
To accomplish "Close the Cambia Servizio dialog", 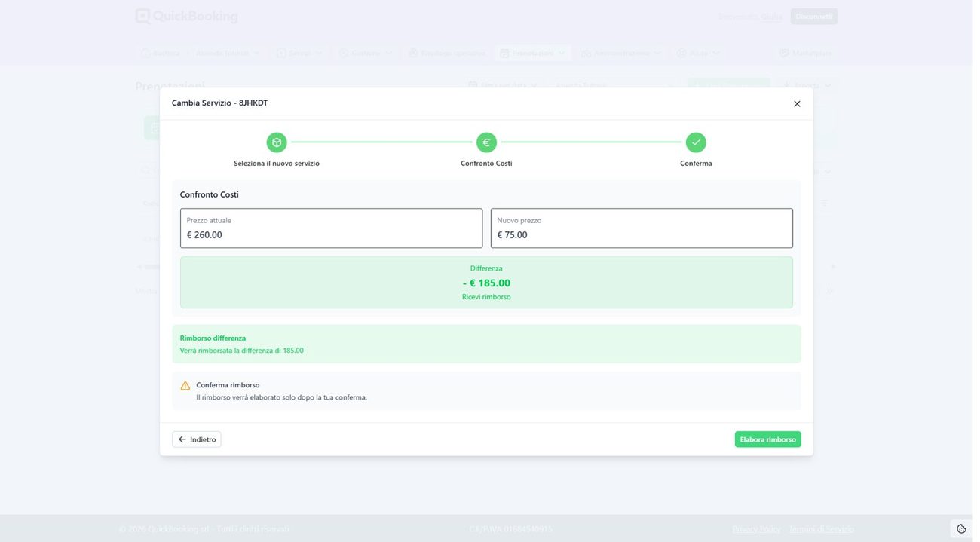I will (x=797, y=104).
